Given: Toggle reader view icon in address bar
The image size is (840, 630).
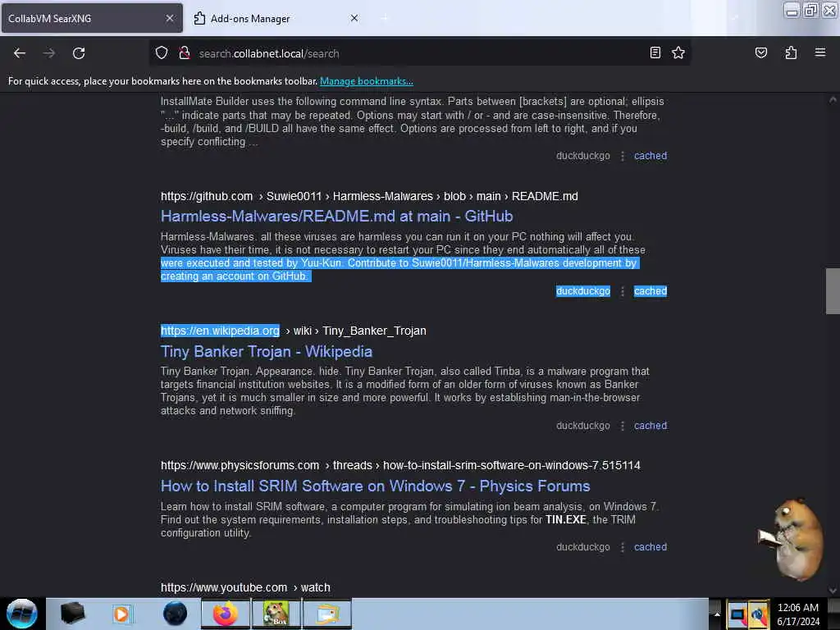Looking at the screenshot, I should pyautogui.click(x=655, y=52).
